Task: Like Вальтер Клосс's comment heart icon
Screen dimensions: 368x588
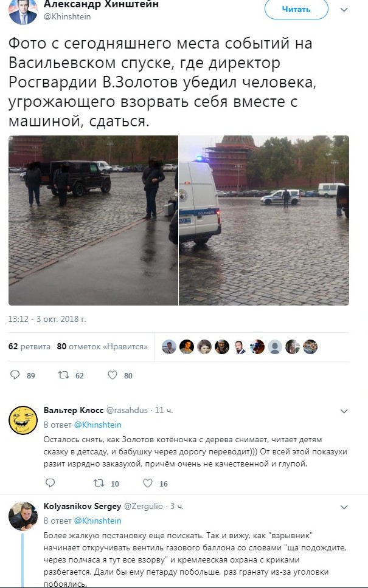Action: (x=148, y=483)
